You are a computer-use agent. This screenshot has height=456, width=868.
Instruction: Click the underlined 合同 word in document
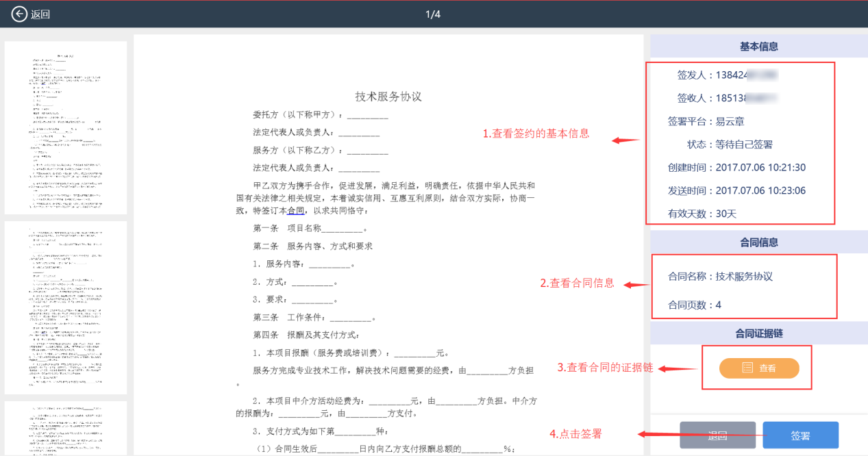click(x=295, y=211)
